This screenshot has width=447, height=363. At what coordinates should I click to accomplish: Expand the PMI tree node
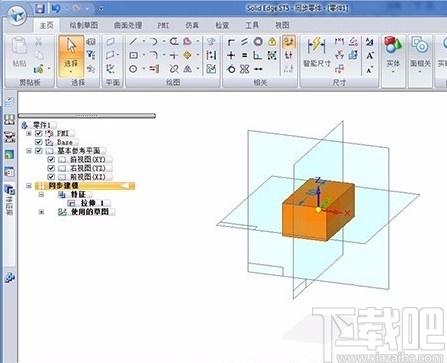[29, 133]
